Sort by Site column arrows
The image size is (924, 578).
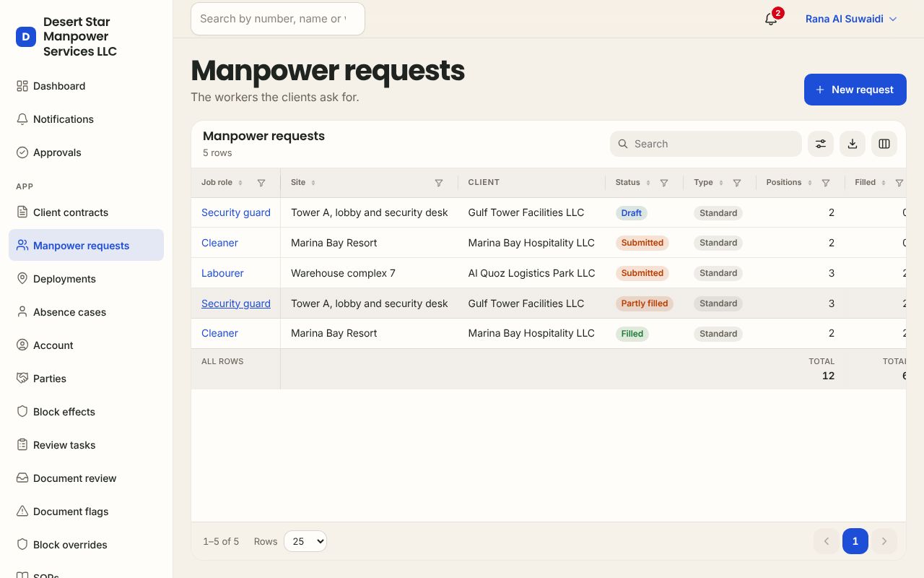pyautogui.click(x=313, y=183)
